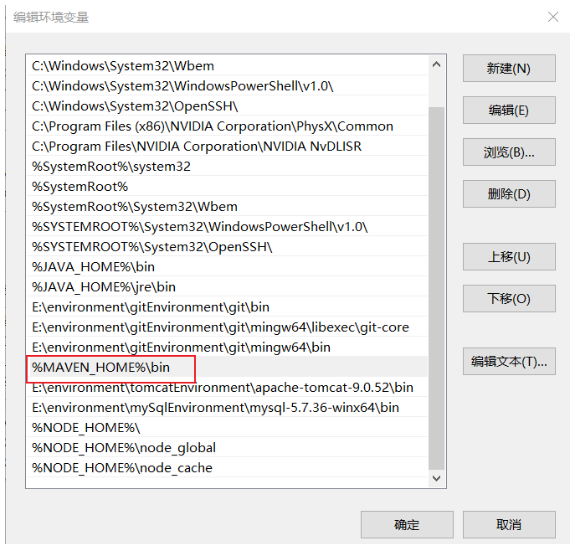This screenshot has height=544, width=571.
Task: Cancel dialog with 取消 button
Action: 509,525
